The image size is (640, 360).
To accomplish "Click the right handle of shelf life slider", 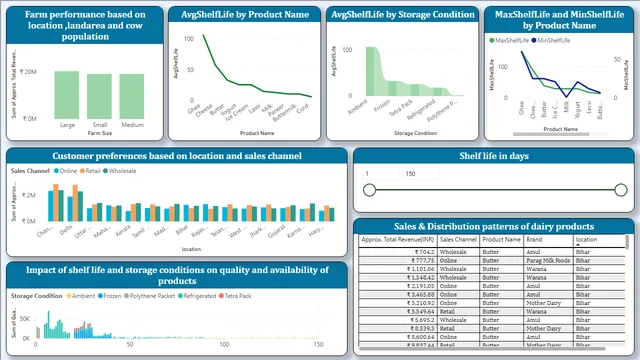I will [621, 190].
